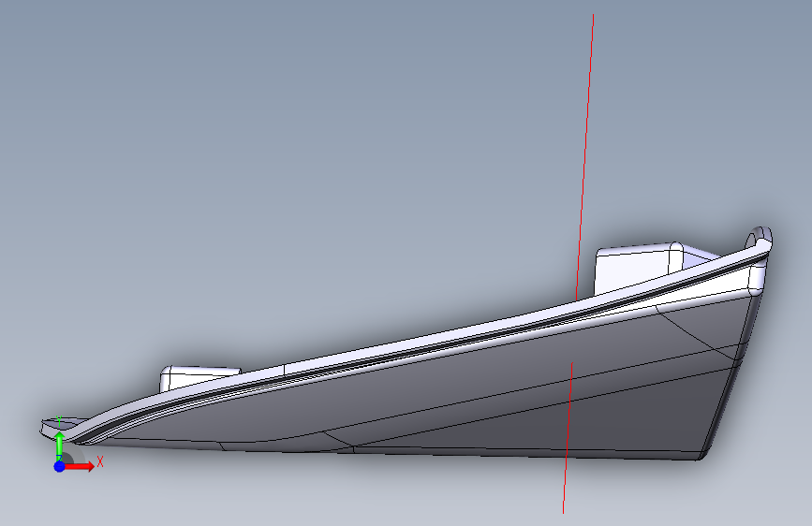Click the blue Z axis ball of triad
This screenshot has height=526, width=812.
tap(60, 466)
